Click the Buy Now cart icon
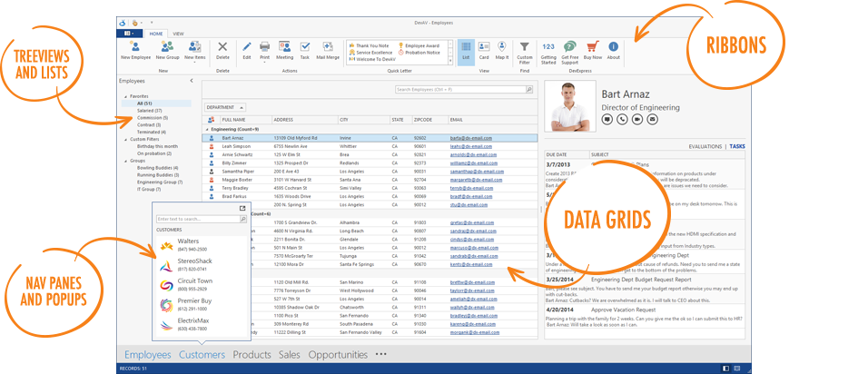The image size is (868, 374). (594, 49)
